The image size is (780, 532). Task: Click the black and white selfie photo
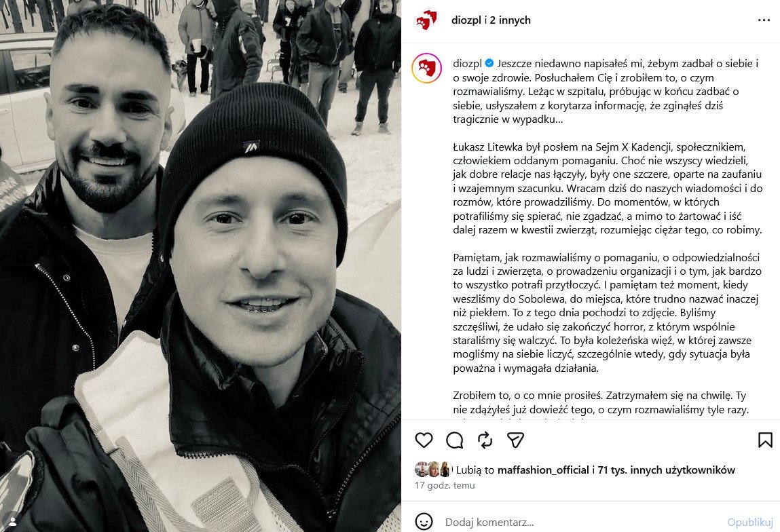(x=200, y=266)
